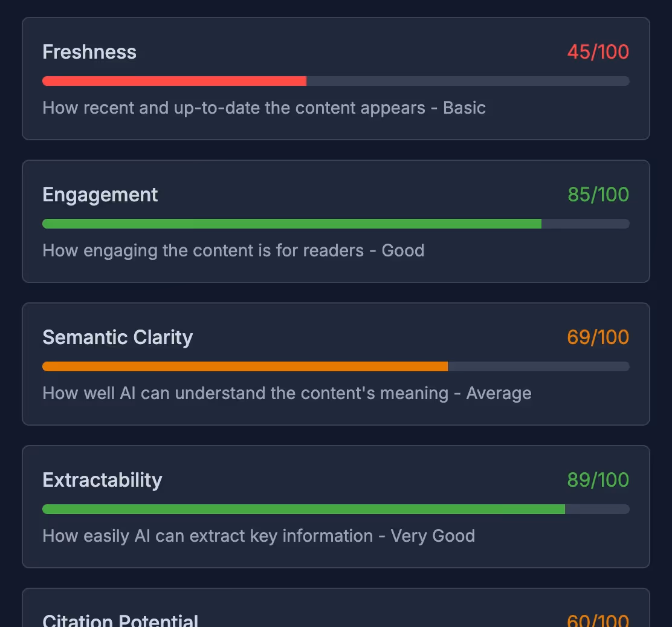Viewport: 672px width, 627px height.
Task: Click the Extractability description text
Action: point(258,536)
